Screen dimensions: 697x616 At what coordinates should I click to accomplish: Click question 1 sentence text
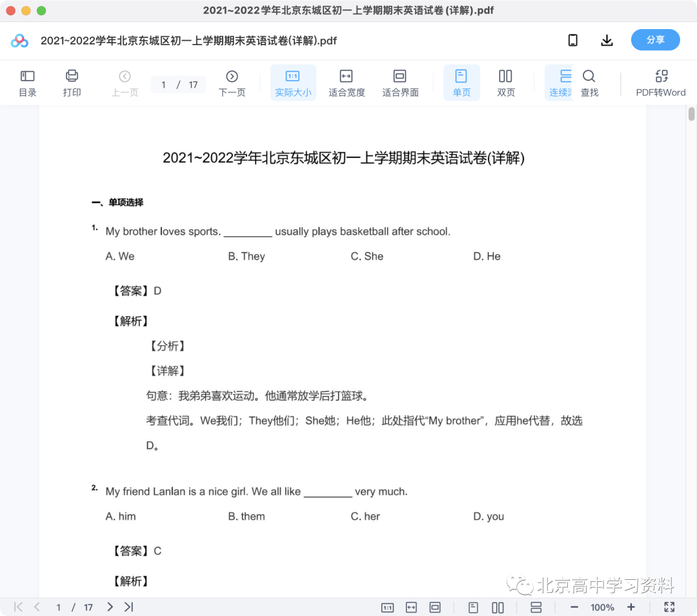[278, 232]
